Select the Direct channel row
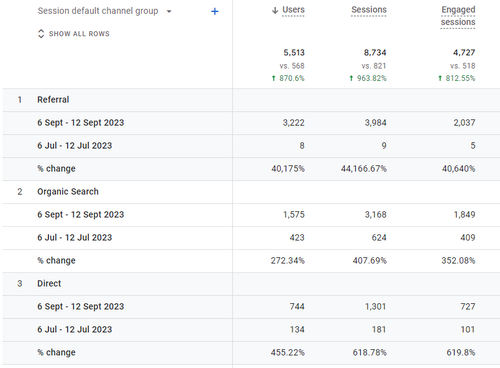 (x=251, y=284)
